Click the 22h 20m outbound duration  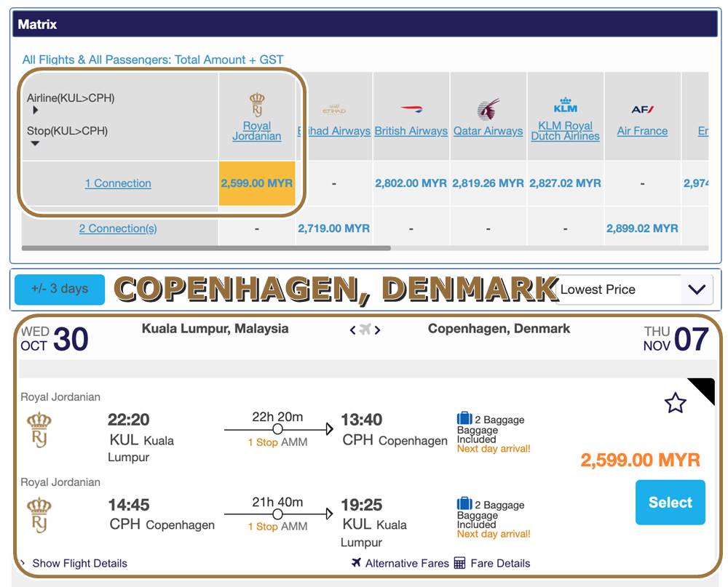(x=277, y=418)
